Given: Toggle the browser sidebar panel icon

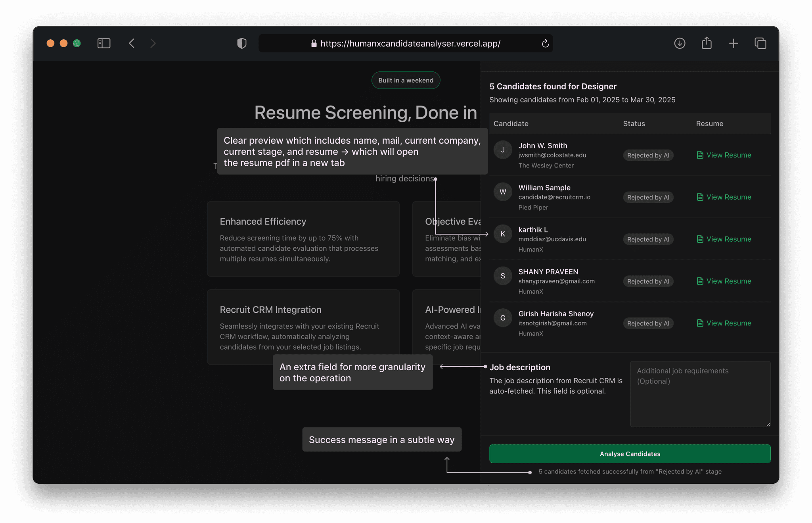Looking at the screenshot, I should click(104, 43).
